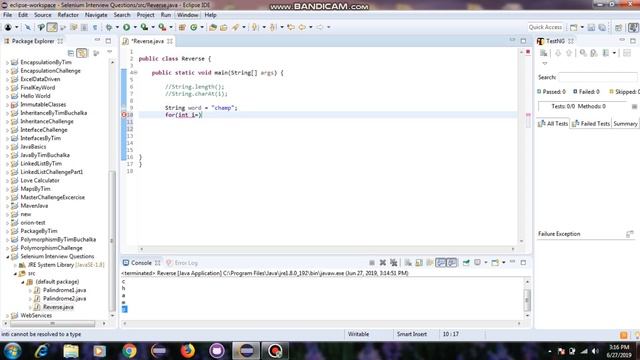Open the Open Console dropdown arrow

[504, 262]
